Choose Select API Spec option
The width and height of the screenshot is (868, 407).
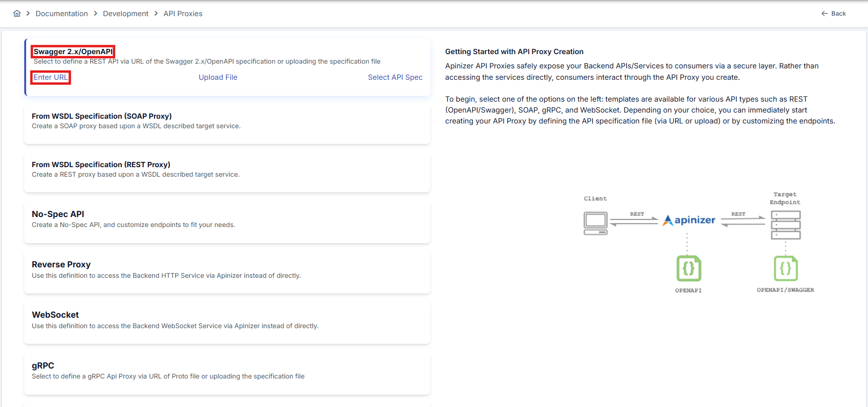tap(395, 77)
